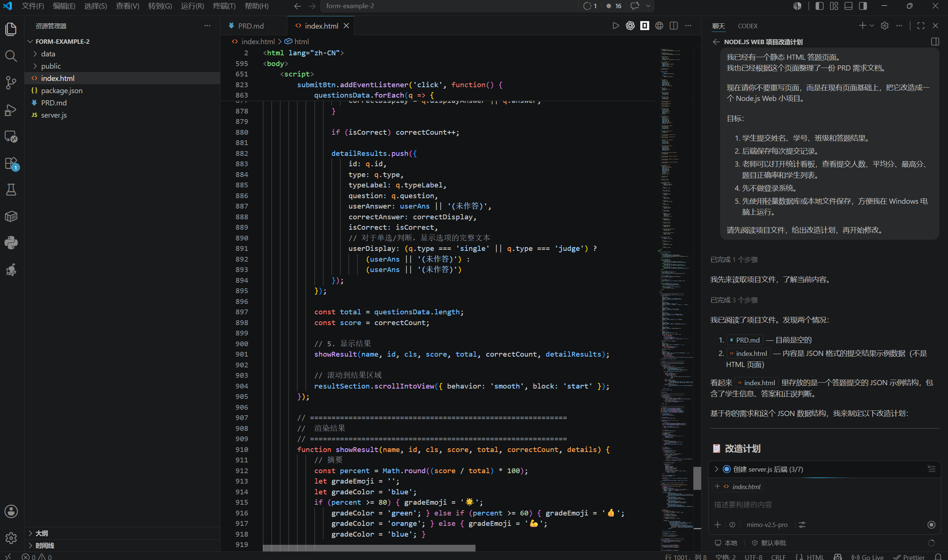Toggle the primary side bar layout
948x560 pixels.
tap(819, 6)
